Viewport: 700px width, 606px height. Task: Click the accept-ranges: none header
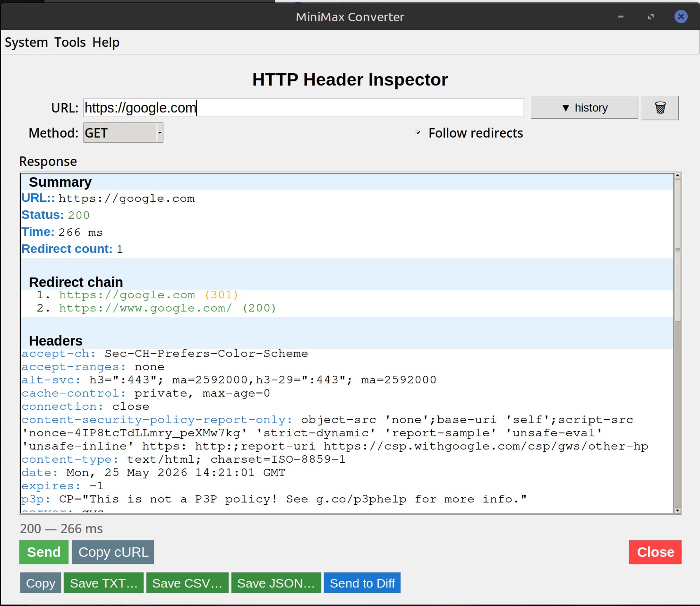point(93,367)
